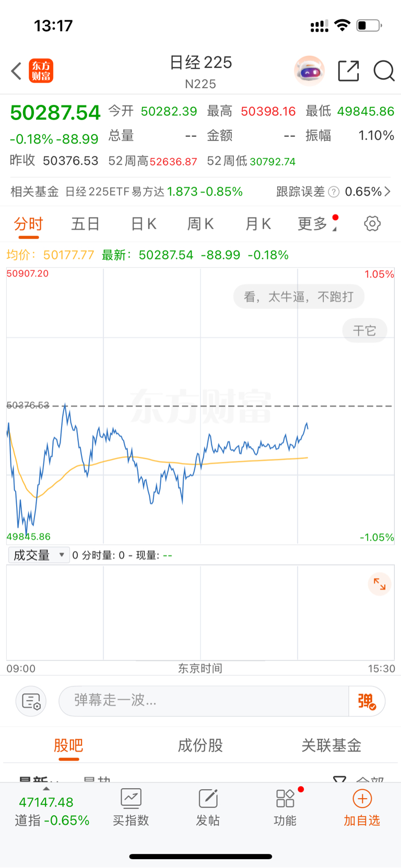Switch to the 成份股 tab
Image resolution: width=401 pixels, height=868 pixels.
pyautogui.click(x=200, y=745)
